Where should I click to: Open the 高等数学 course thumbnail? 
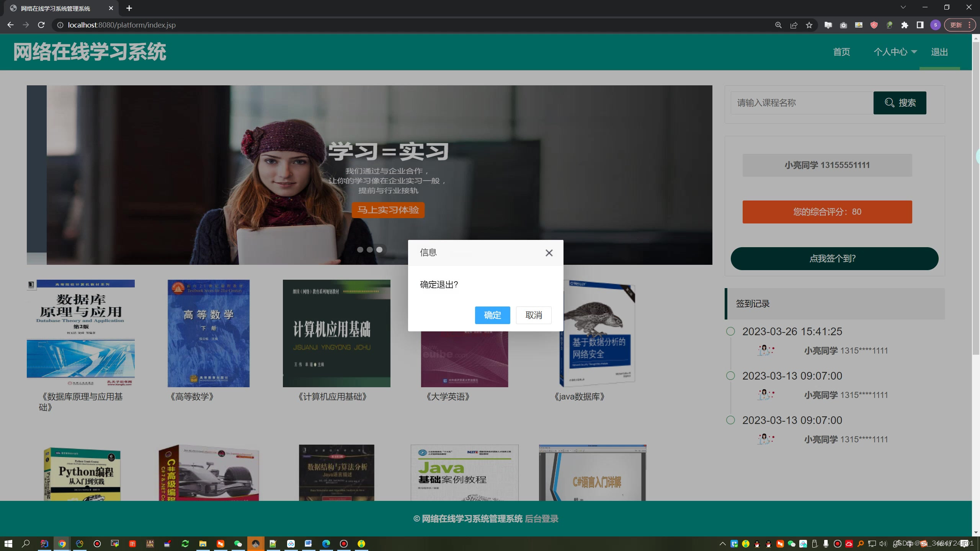click(x=208, y=333)
